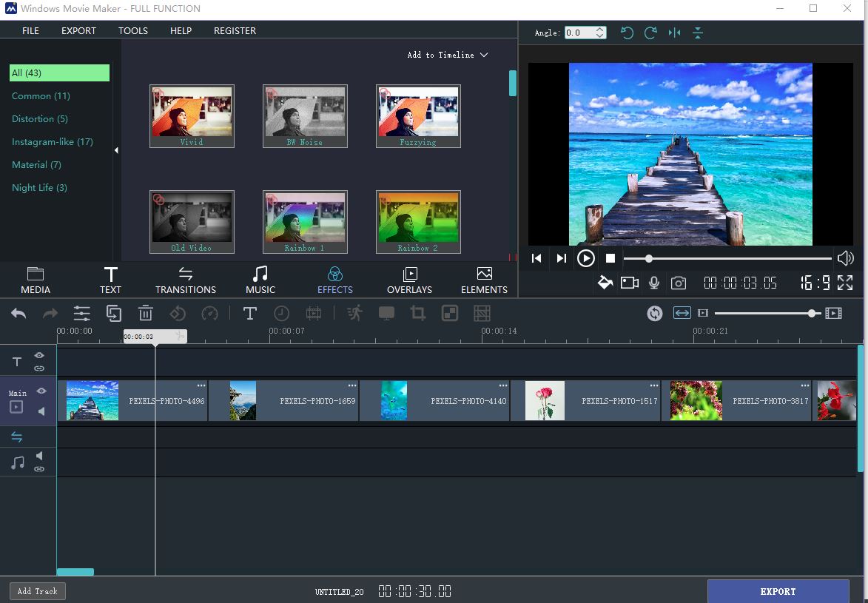Start a voiceover with the microphone icon
The image size is (868, 603).
click(x=654, y=283)
